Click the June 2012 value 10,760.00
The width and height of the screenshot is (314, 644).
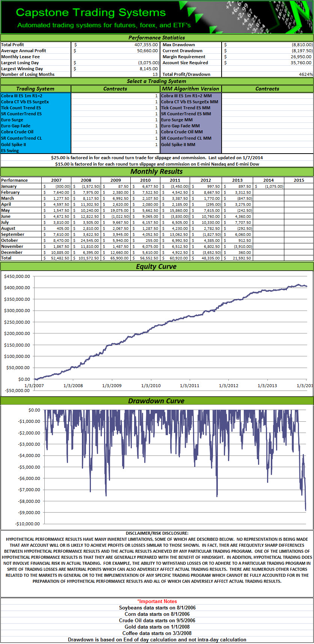click(x=211, y=216)
